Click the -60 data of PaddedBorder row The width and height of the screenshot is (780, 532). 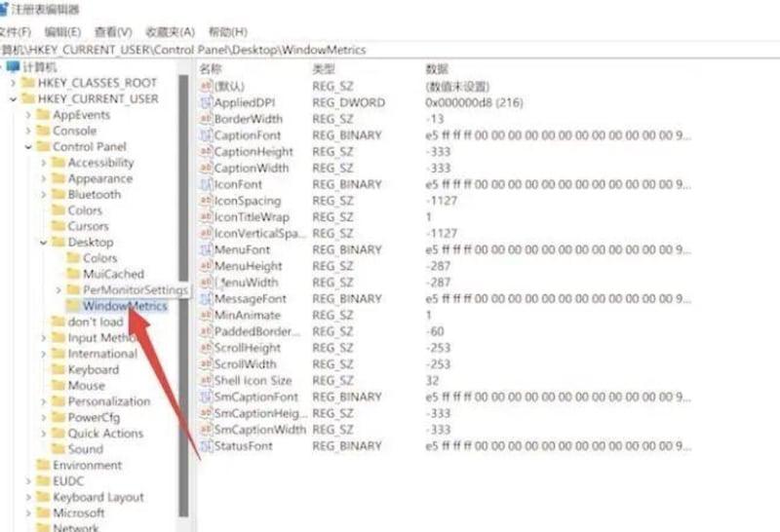point(435,331)
